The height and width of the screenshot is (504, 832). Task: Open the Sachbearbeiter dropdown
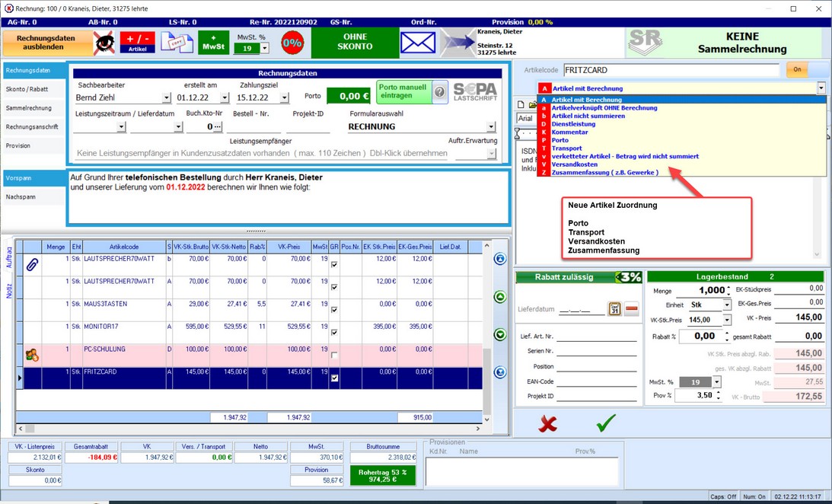(x=167, y=98)
